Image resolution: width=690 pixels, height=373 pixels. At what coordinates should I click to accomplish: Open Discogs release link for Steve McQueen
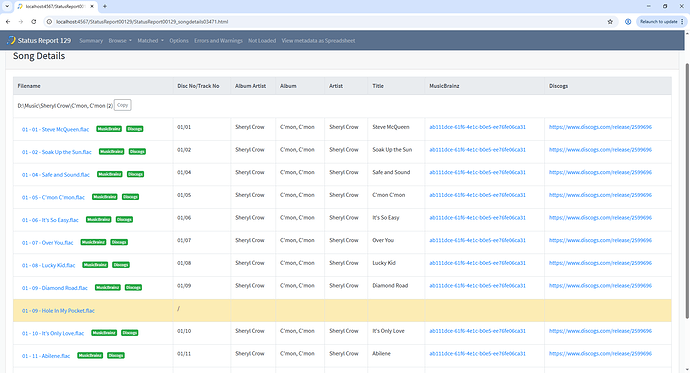coord(600,127)
